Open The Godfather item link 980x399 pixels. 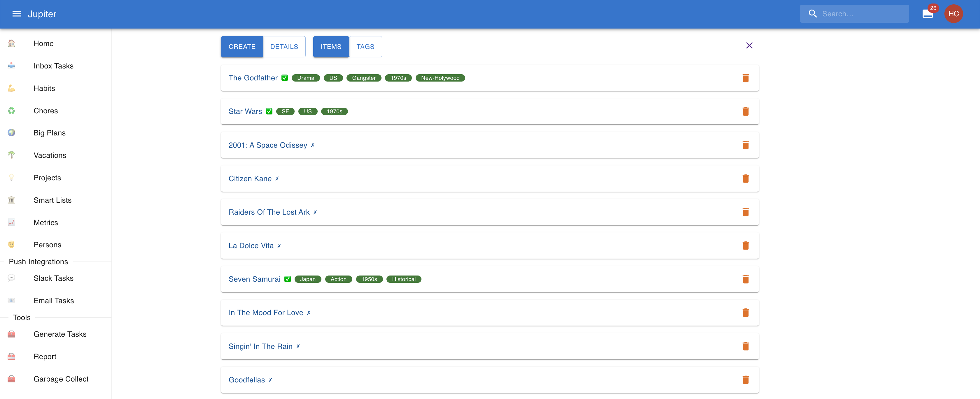[x=253, y=77]
